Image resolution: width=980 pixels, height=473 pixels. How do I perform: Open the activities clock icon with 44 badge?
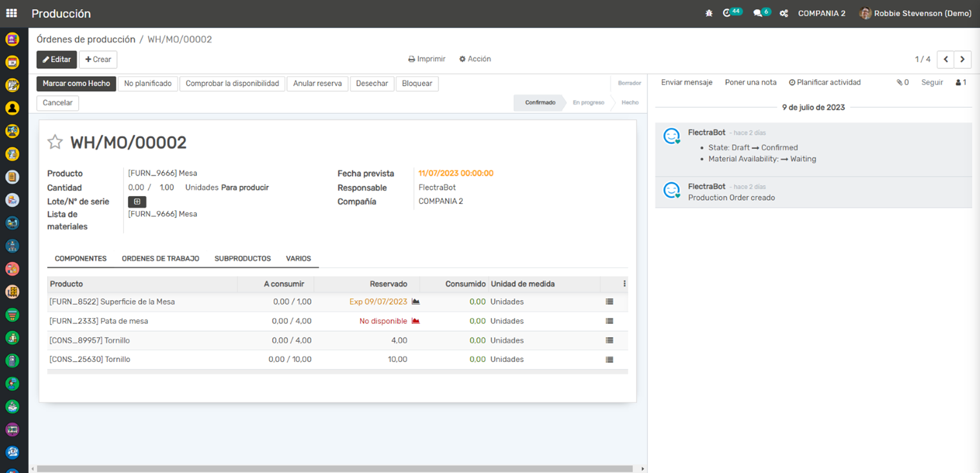click(x=728, y=13)
